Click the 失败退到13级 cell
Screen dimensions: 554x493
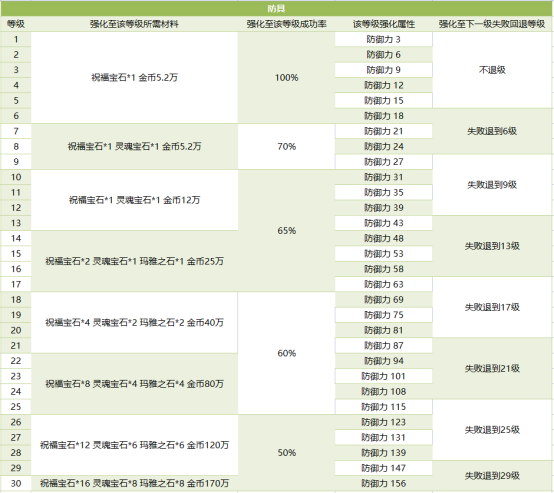[492, 246]
